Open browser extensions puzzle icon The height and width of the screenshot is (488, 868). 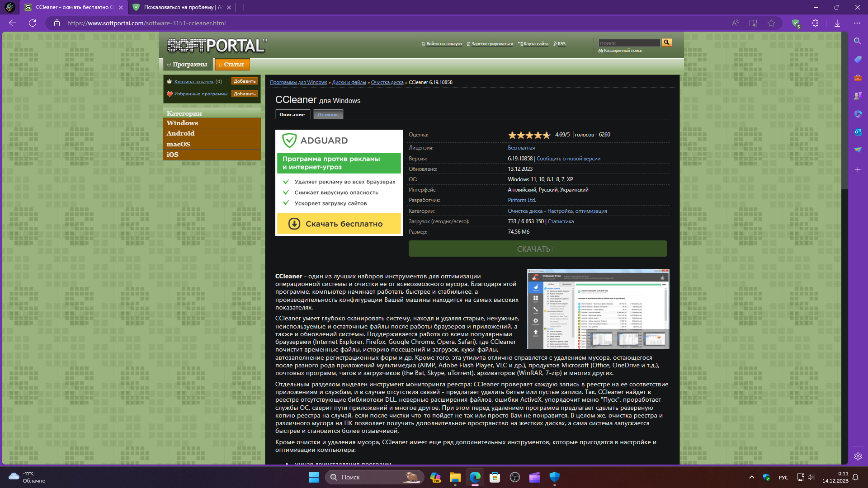[815, 23]
